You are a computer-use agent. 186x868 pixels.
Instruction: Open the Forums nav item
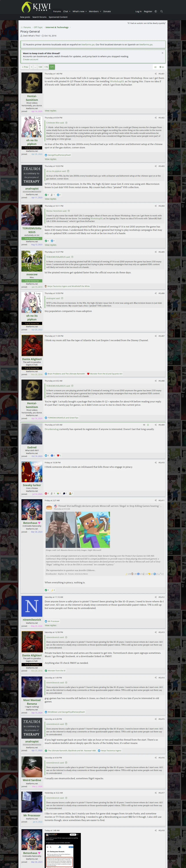(x=57, y=11)
